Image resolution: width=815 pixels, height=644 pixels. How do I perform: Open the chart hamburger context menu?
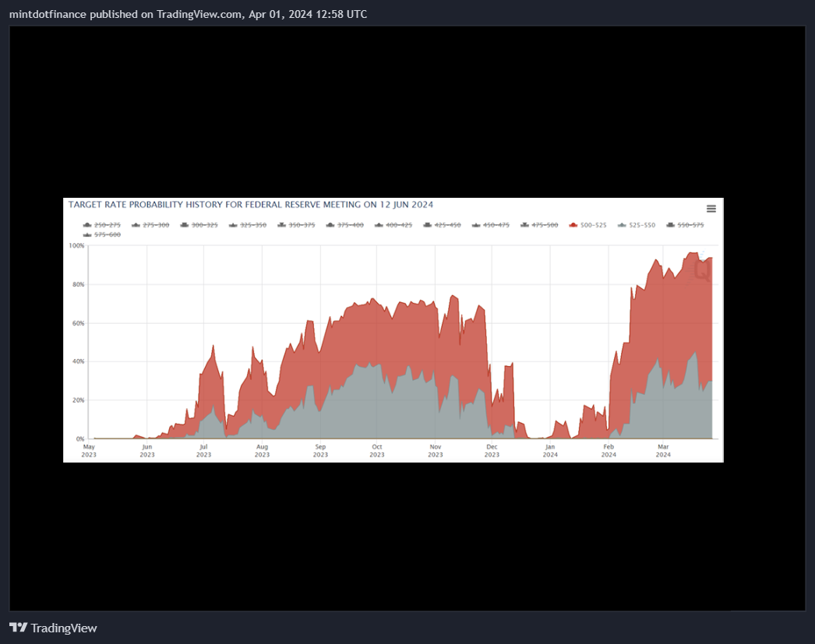[x=711, y=209]
